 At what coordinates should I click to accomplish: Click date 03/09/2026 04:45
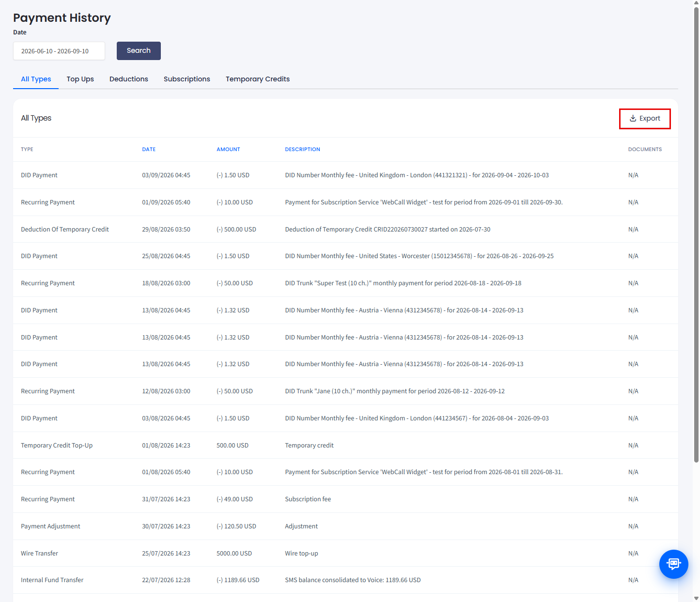166,175
